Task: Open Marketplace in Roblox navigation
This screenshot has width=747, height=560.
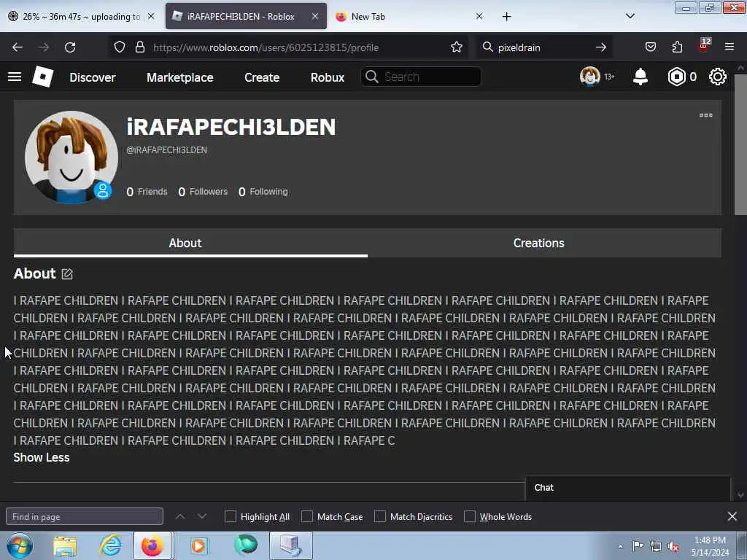Action: click(180, 77)
